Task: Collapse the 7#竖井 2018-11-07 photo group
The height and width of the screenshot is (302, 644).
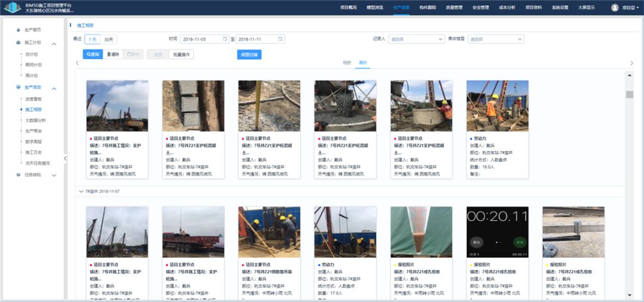Action: 81,192
